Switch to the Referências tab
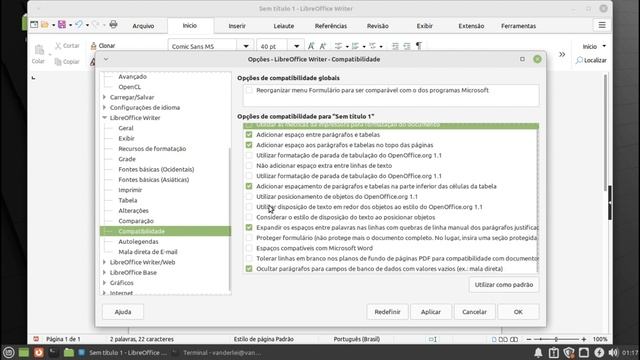 [331, 26]
